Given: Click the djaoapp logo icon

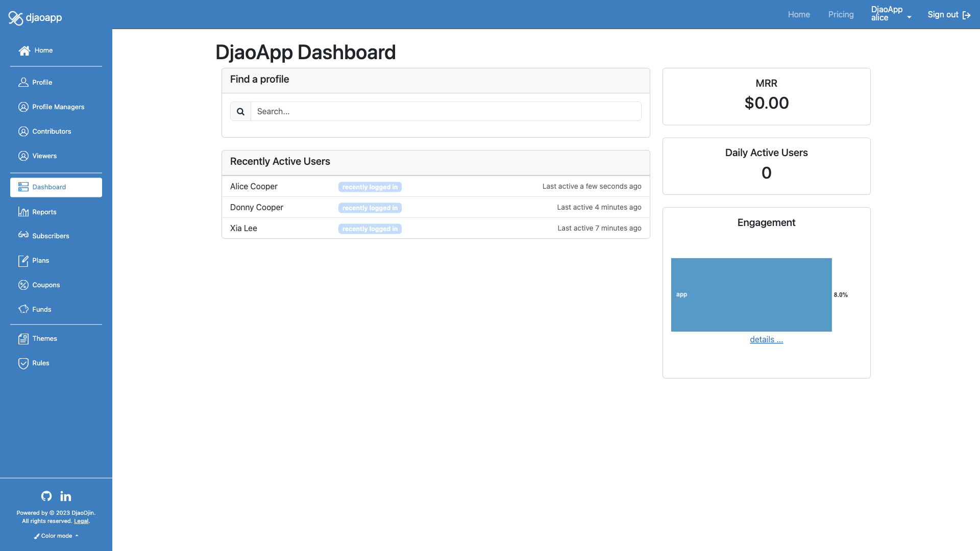Looking at the screenshot, I should tap(16, 18).
